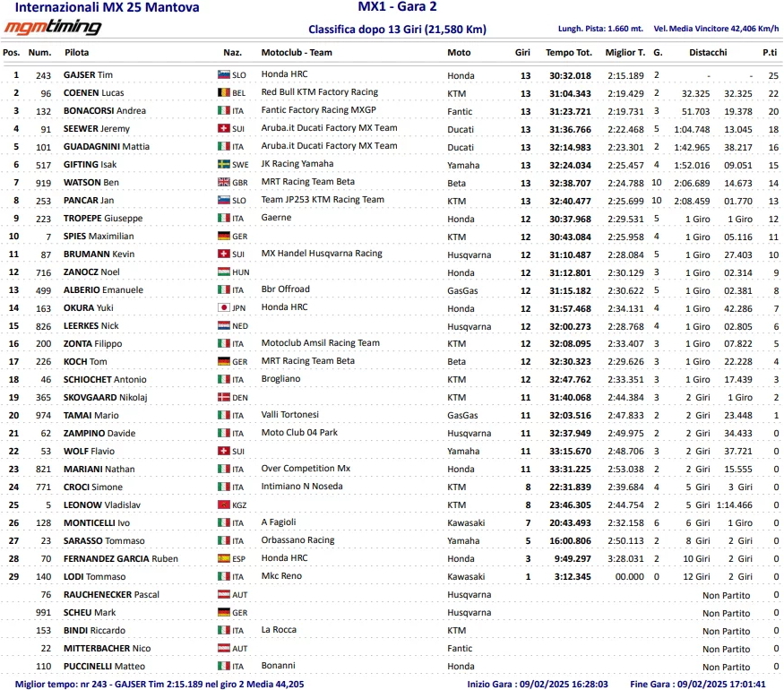784x690 pixels.
Task: Select rider name MONTICELLI Ivo
Action: (x=97, y=523)
